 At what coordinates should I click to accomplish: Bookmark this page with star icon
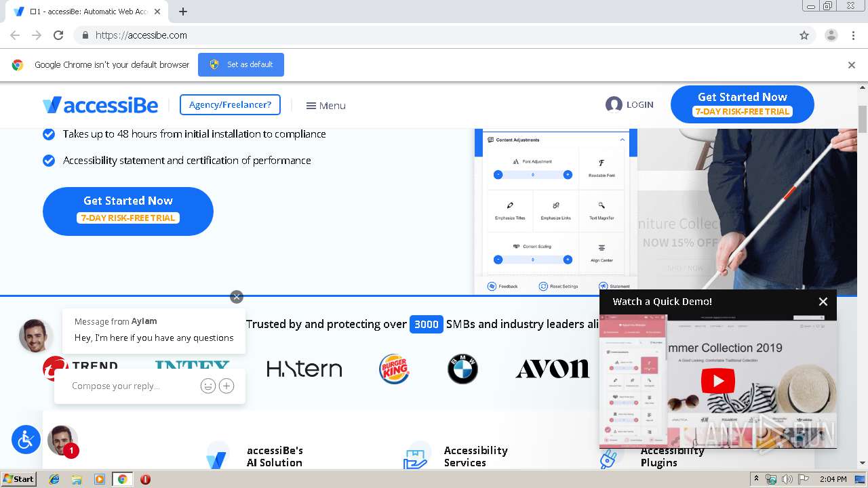[x=804, y=35]
